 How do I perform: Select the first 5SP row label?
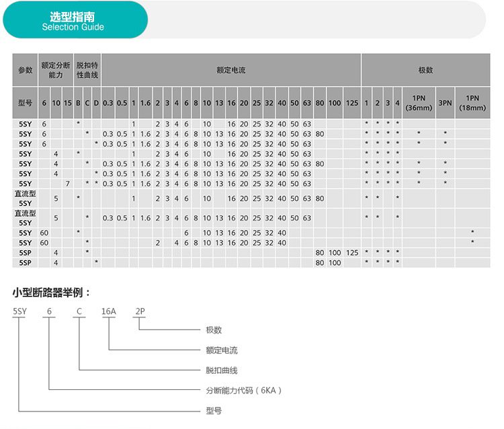[x=25, y=253]
